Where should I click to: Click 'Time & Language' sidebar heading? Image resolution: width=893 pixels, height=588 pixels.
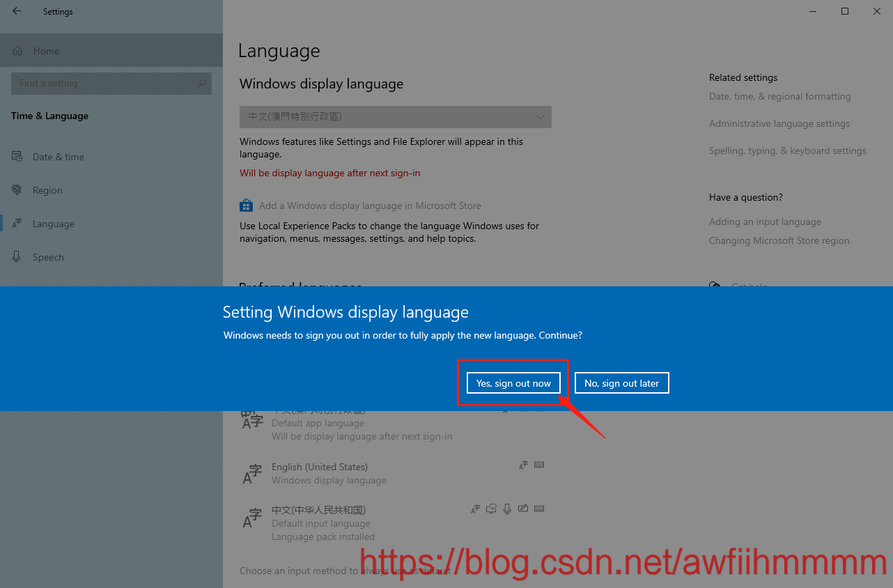pyautogui.click(x=49, y=116)
